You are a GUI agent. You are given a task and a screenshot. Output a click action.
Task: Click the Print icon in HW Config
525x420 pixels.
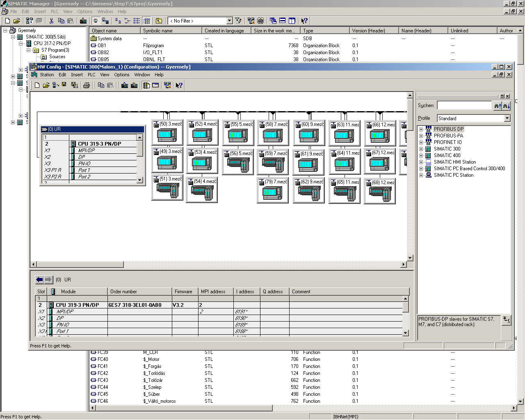pyautogui.click(x=87, y=85)
